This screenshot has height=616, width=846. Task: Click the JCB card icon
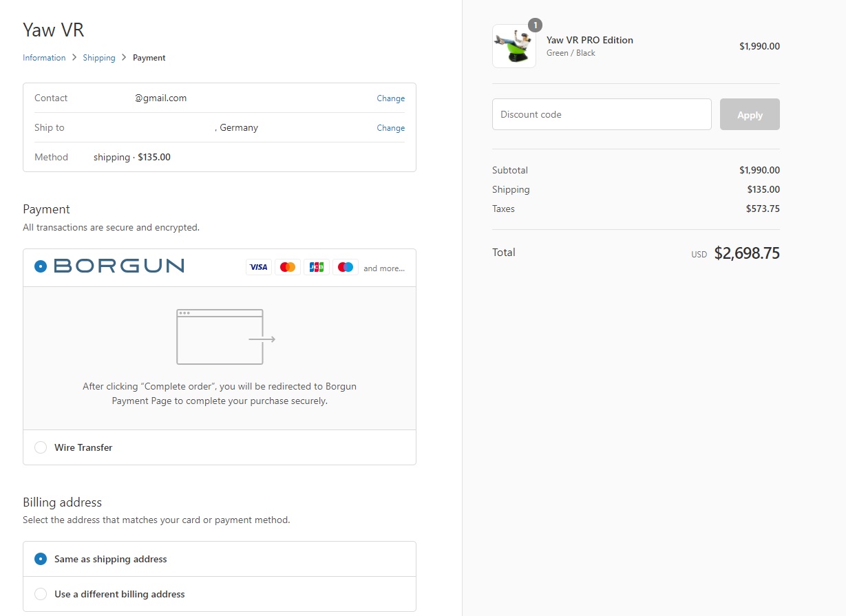coord(317,267)
